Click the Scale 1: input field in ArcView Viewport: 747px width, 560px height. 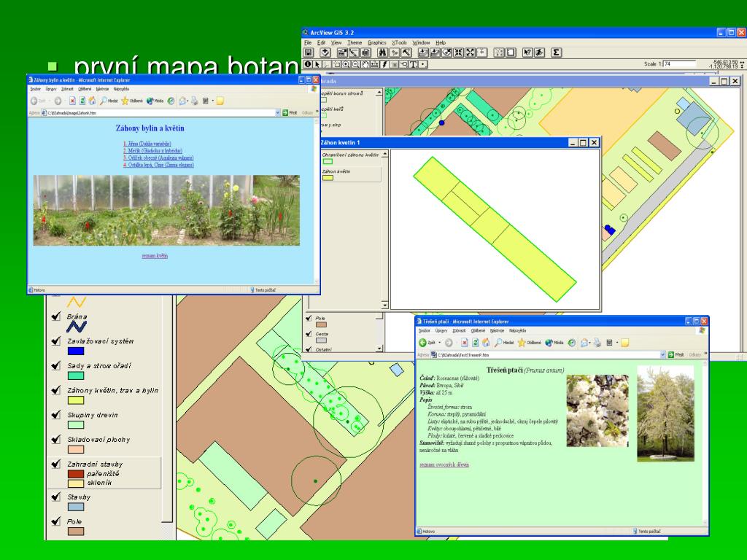click(680, 64)
